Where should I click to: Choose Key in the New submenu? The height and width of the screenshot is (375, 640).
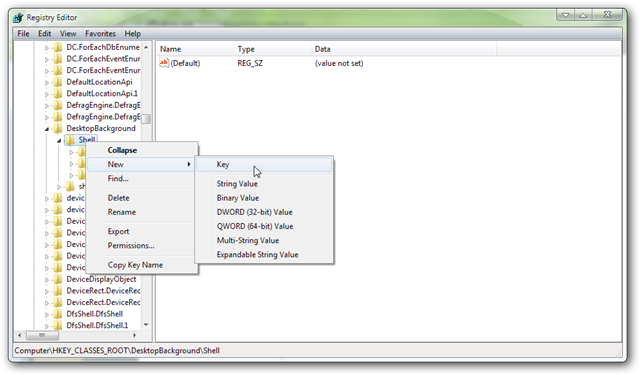264,164
